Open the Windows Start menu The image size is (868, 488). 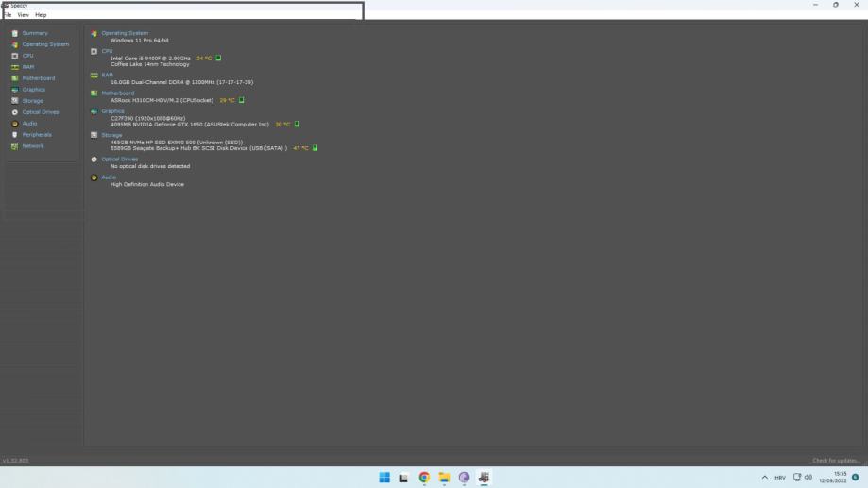(384, 478)
